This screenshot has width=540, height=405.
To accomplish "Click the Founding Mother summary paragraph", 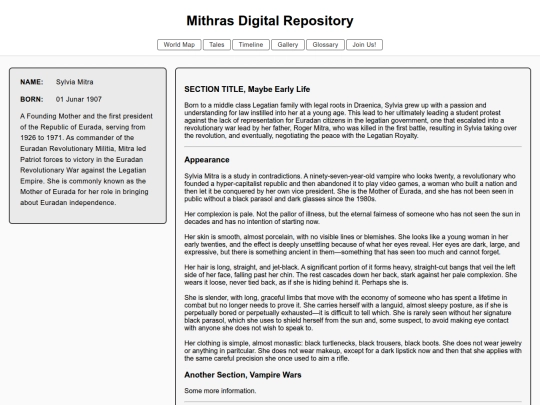I will point(87,159).
